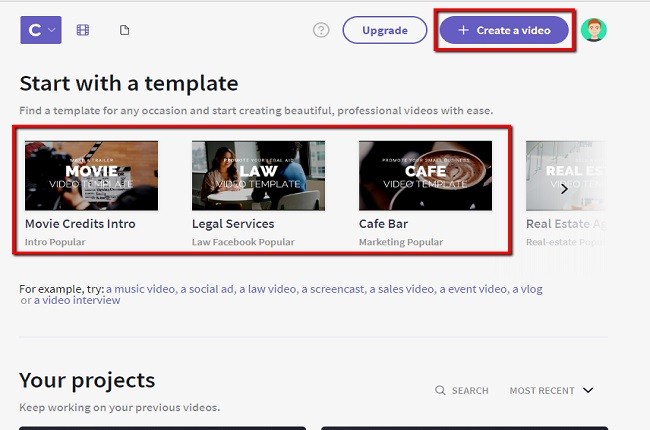The image size is (650, 430).
Task: Select the Cafe Bar template thumbnail
Action: click(425, 175)
